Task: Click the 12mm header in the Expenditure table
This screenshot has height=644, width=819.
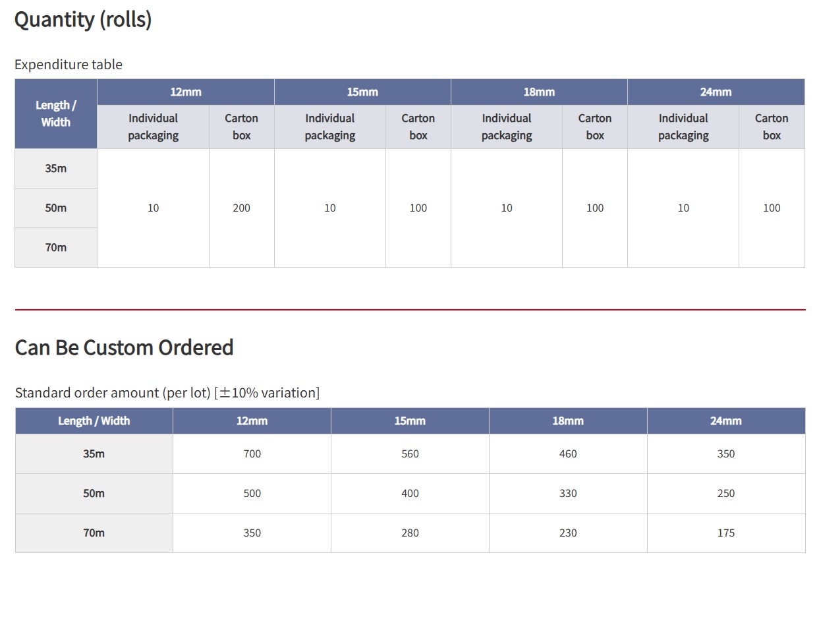Action: point(186,92)
